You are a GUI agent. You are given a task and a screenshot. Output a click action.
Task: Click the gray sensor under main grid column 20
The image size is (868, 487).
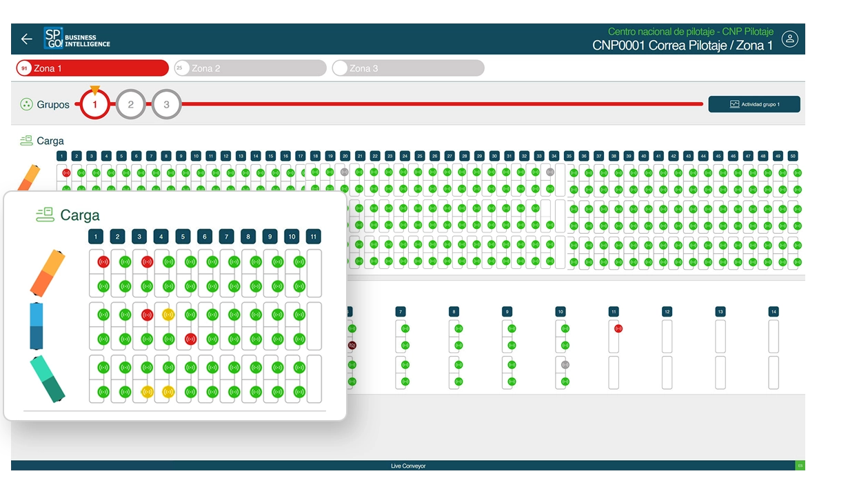[344, 172]
